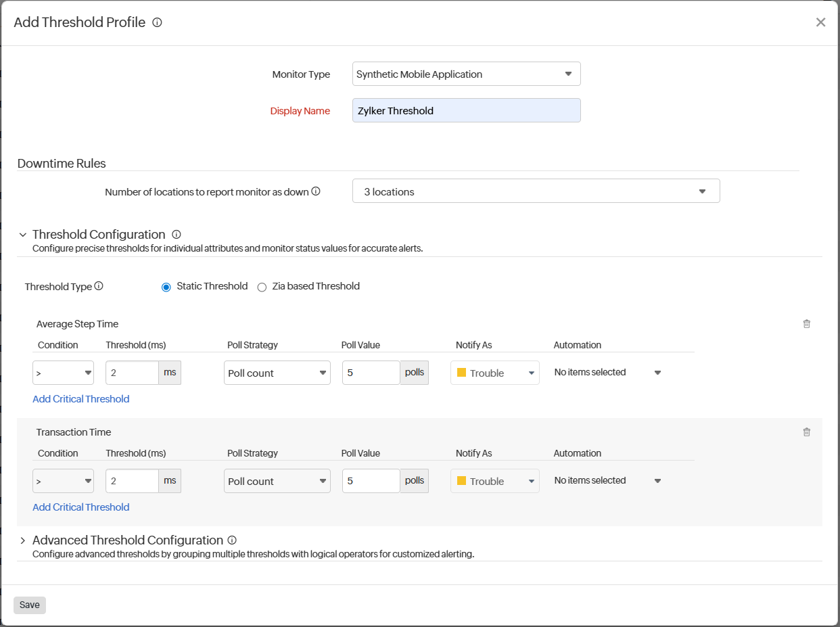The width and height of the screenshot is (840, 627).
Task: Select the Static Threshold radio button
Action: click(166, 287)
